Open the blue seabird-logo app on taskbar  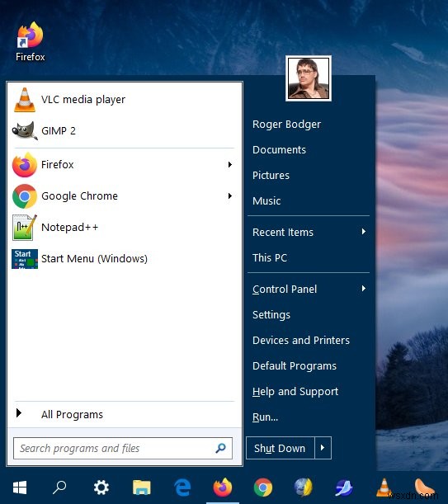(x=344, y=488)
